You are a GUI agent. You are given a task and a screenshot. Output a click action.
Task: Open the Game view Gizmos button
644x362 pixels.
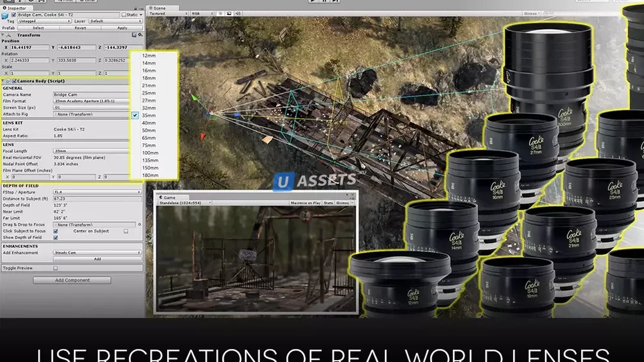(x=345, y=203)
